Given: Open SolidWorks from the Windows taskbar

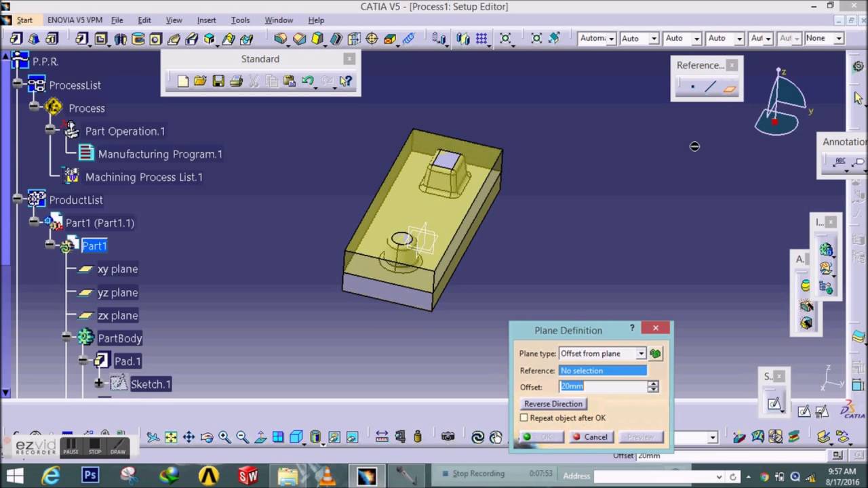Looking at the screenshot, I should (x=248, y=476).
